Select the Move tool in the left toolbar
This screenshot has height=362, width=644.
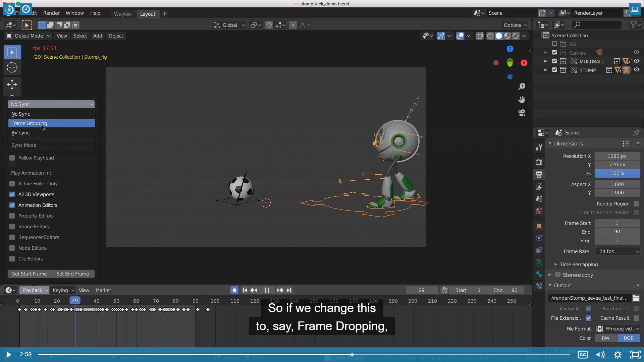(x=12, y=84)
